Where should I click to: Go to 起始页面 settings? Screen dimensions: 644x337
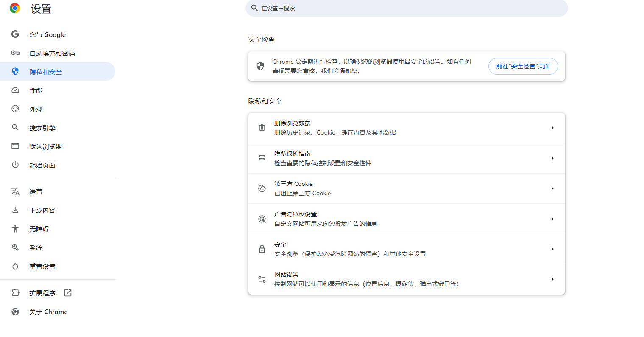tap(58, 165)
